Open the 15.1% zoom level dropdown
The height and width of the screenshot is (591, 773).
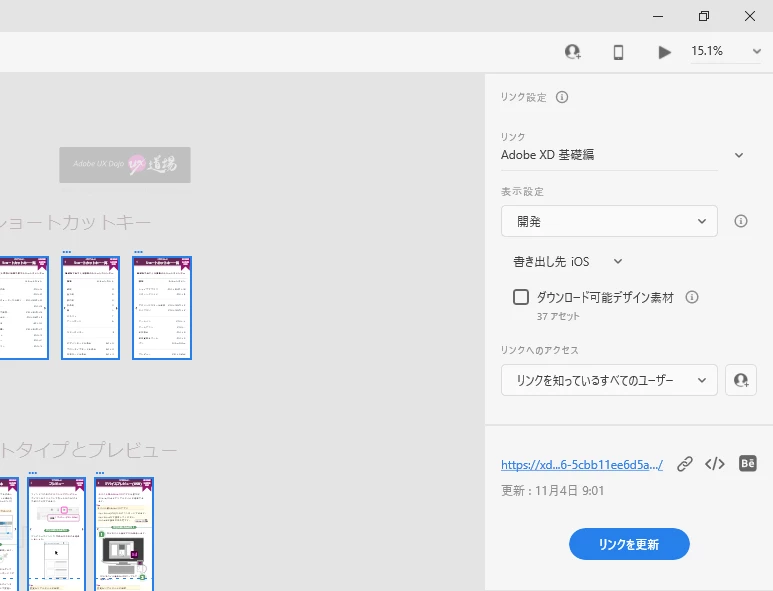(x=726, y=51)
